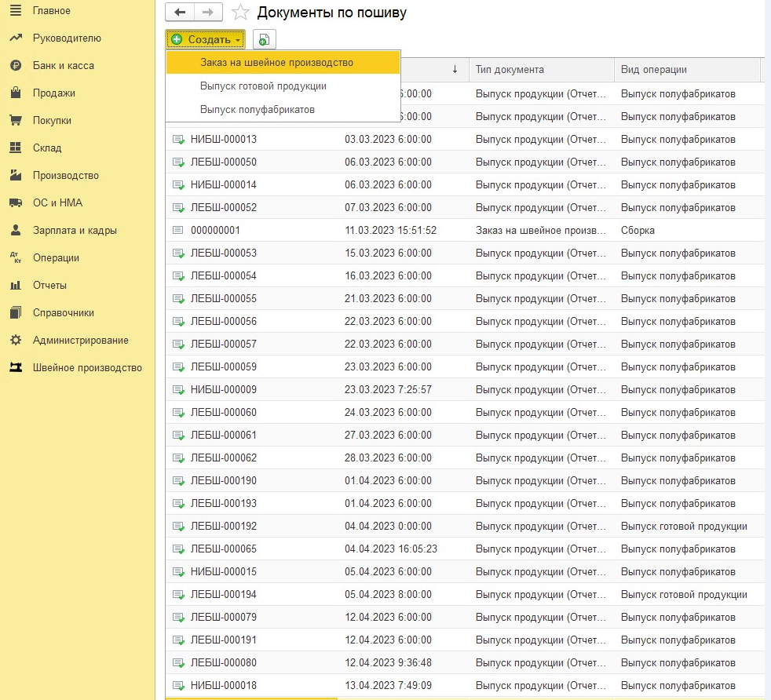The image size is (771, 700).
Task: Go back with left arrow button
Action: 180,13
